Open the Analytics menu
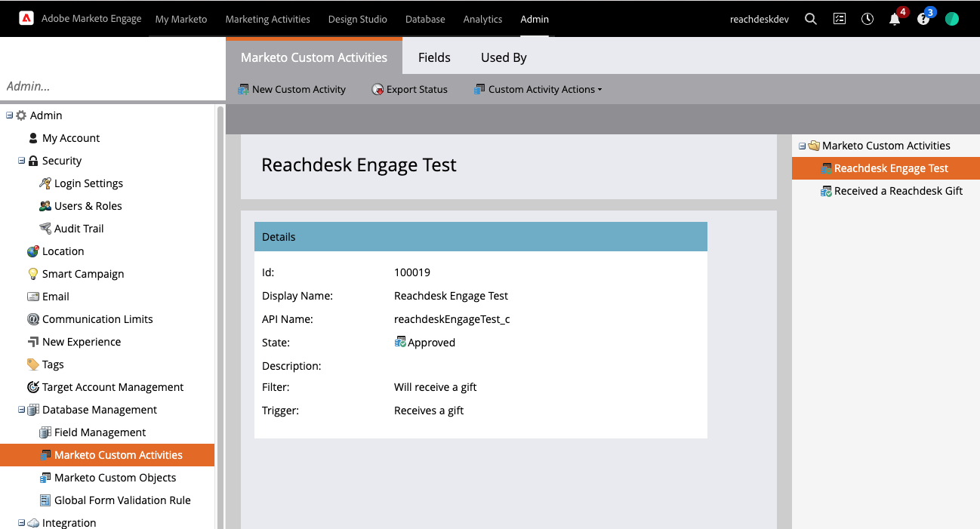Screen dimensions: 980x529 point(482,19)
